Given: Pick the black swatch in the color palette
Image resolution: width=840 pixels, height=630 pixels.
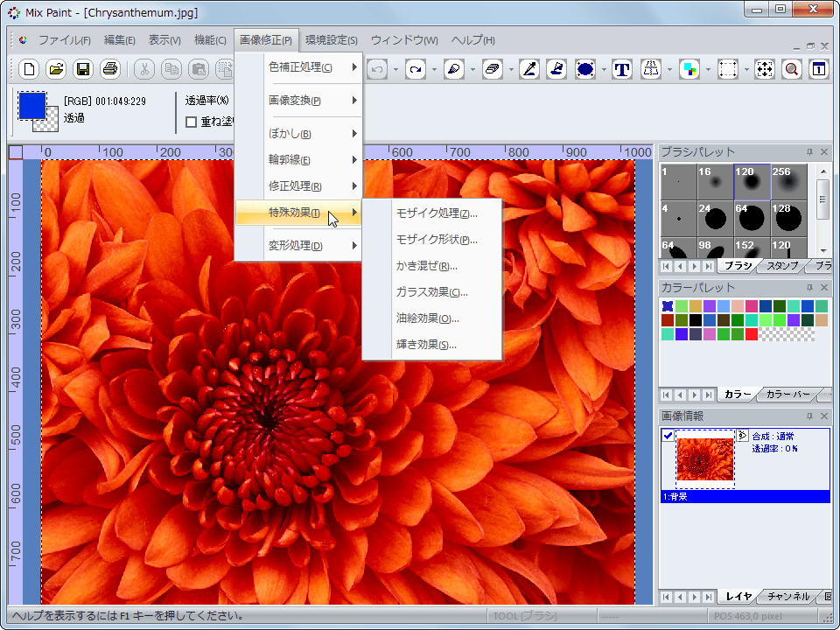Looking at the screenshot, I should tap(696, 320).
